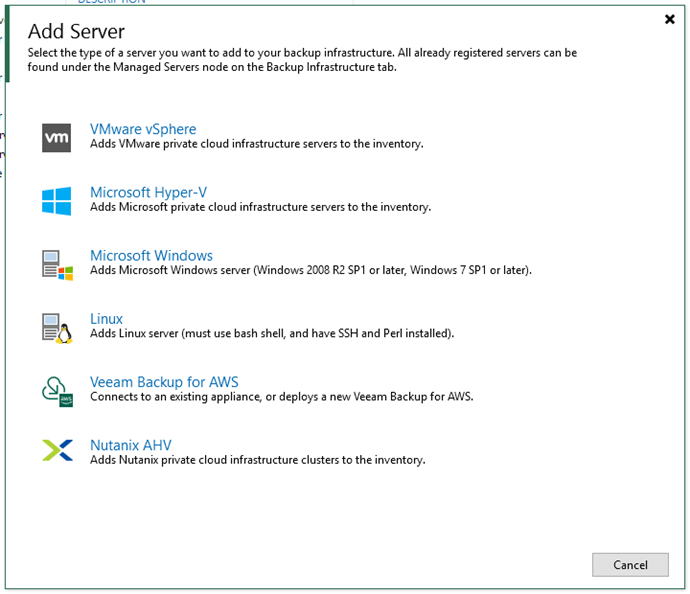Click the Nutanix AHV X icon

pyautogui.click(x=57, y=452)
